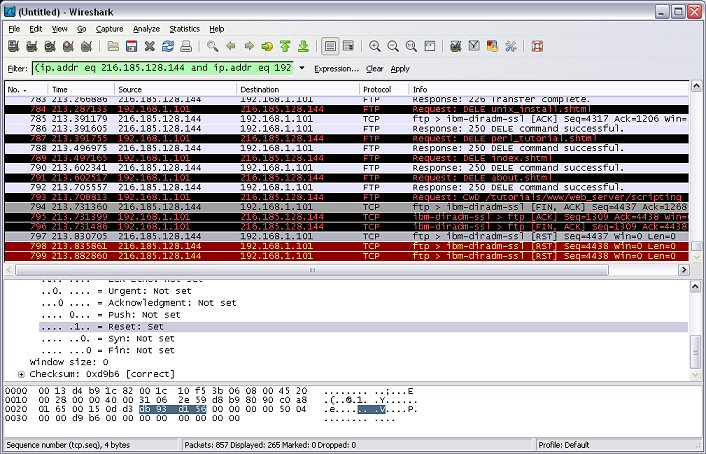Jump to the last packet arrow
Image resolution: width=706 pixels, height=454 pixels.
pos(303,46)
